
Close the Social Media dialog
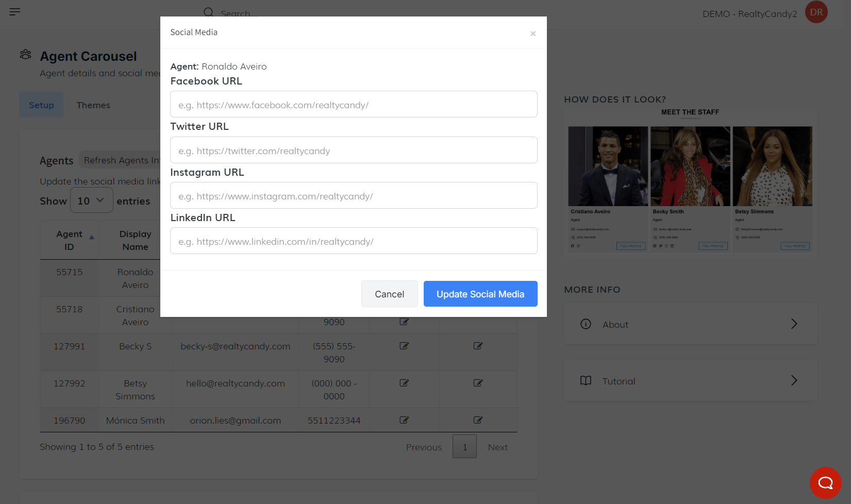(x=533, y=33)
